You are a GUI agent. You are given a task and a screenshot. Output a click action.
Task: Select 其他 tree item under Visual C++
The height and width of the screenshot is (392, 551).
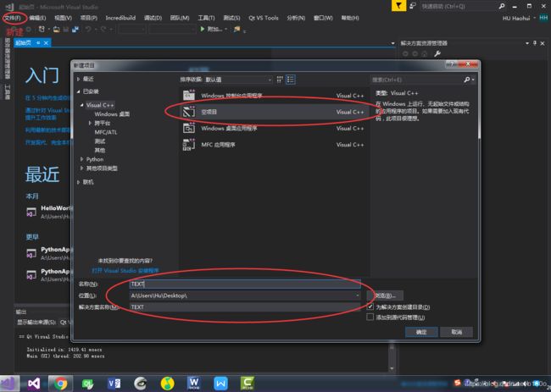(x=100, y=150)
